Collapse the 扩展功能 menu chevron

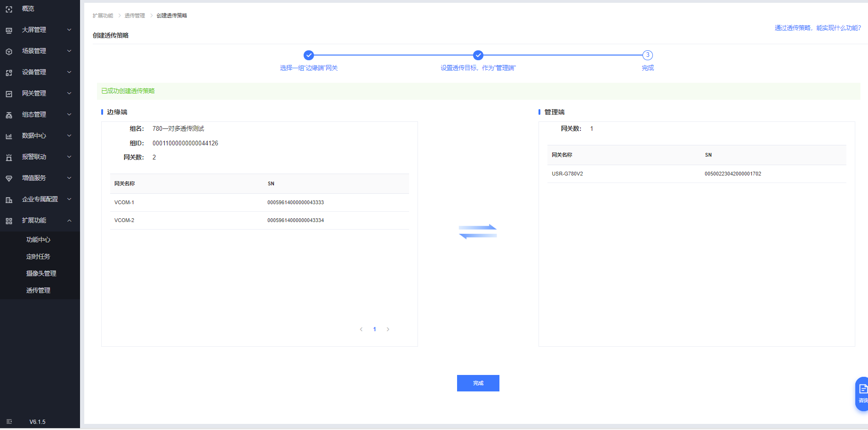(69, 220)
